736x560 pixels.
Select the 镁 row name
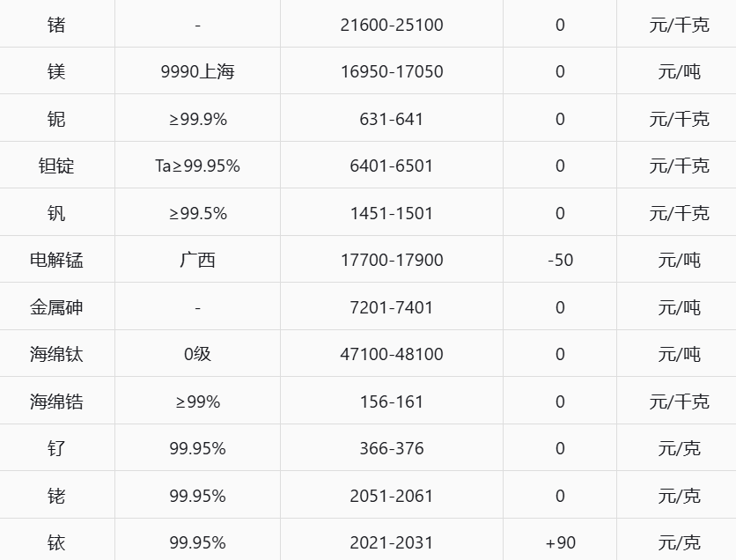point(56,71)
